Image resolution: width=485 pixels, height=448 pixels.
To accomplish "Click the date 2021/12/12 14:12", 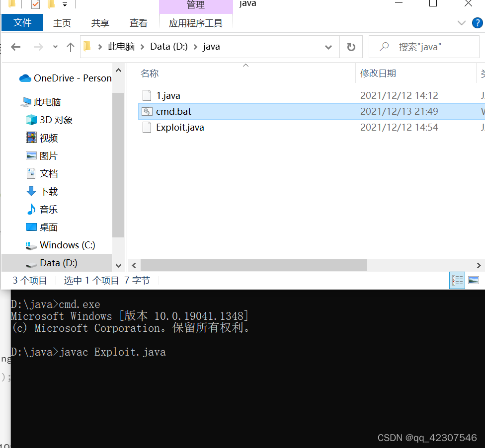I will click(x=399, y=95).
